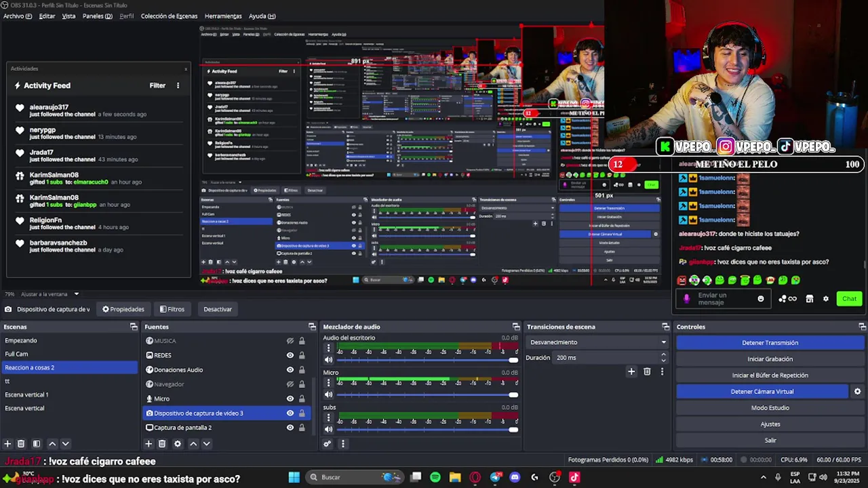Remove transition with trash icon
The width and height of the screenshot is (868, 488).
tap(647, 371)
